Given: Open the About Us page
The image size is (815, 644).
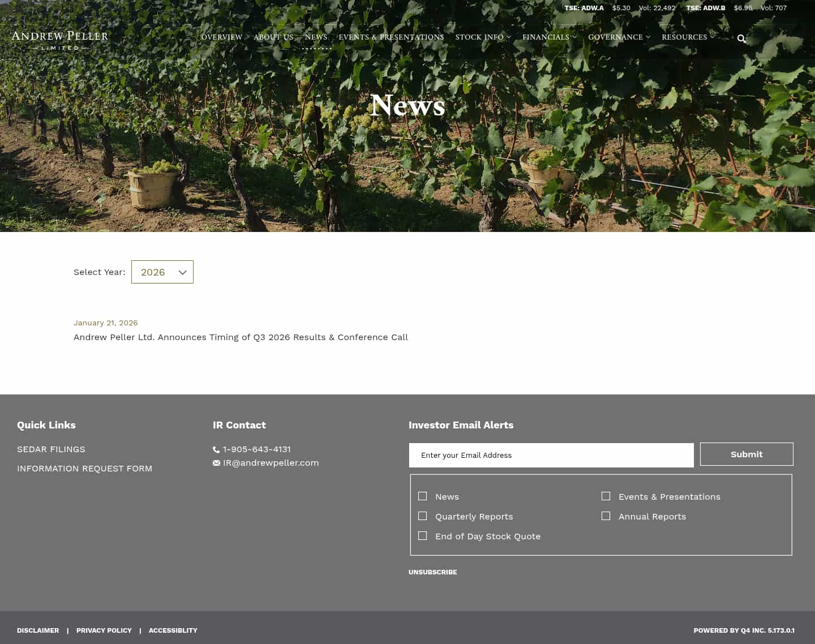Looking at the screenshot, I should point(273,37).
